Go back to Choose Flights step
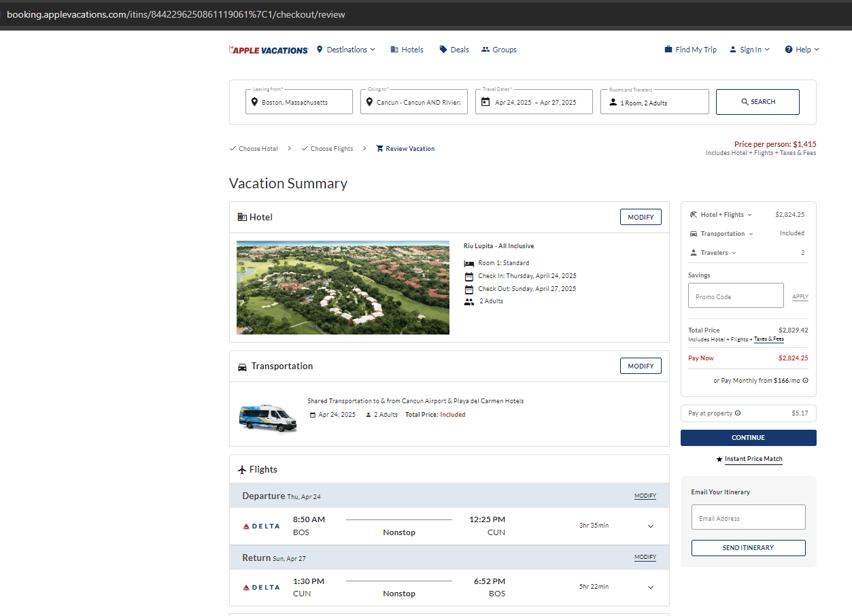 pos(331,149)
